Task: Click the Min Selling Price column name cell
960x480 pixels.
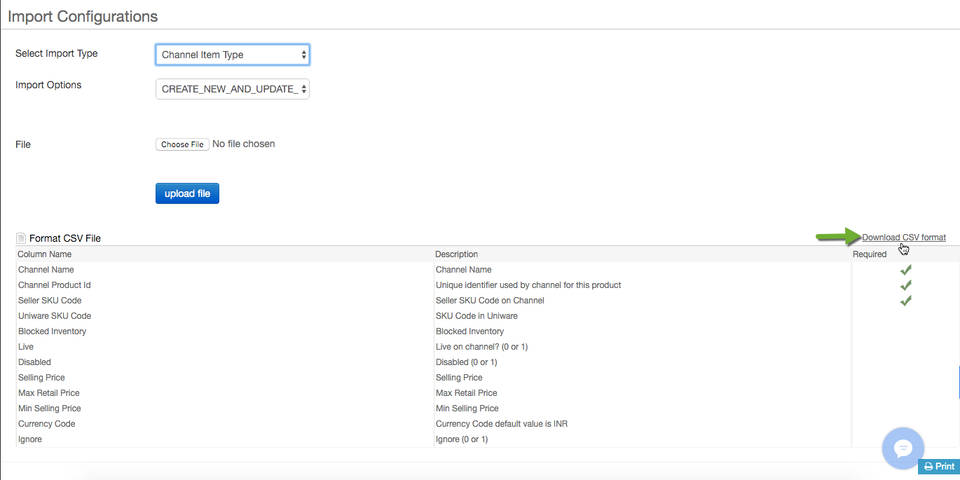Action: [x=49, y=408]
